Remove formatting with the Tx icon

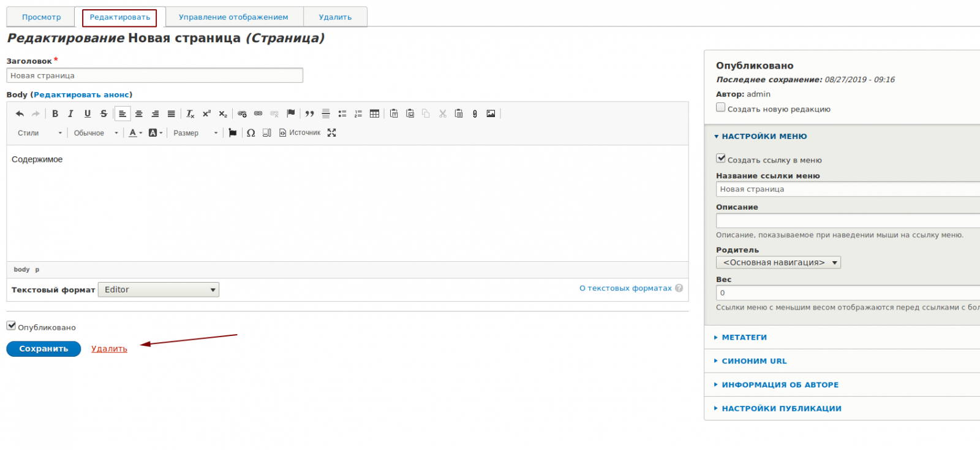coord(190,114)
